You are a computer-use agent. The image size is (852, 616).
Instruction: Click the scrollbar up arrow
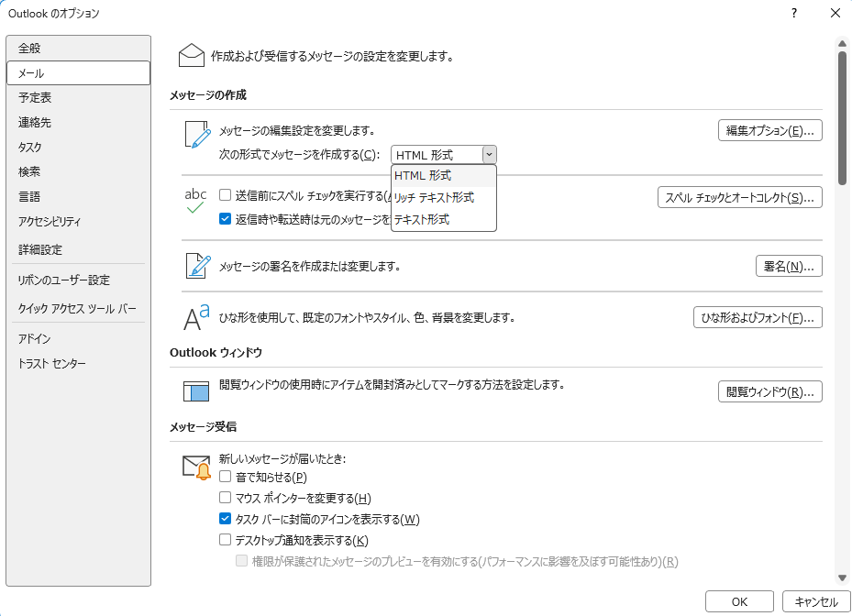tap(842, 43)
